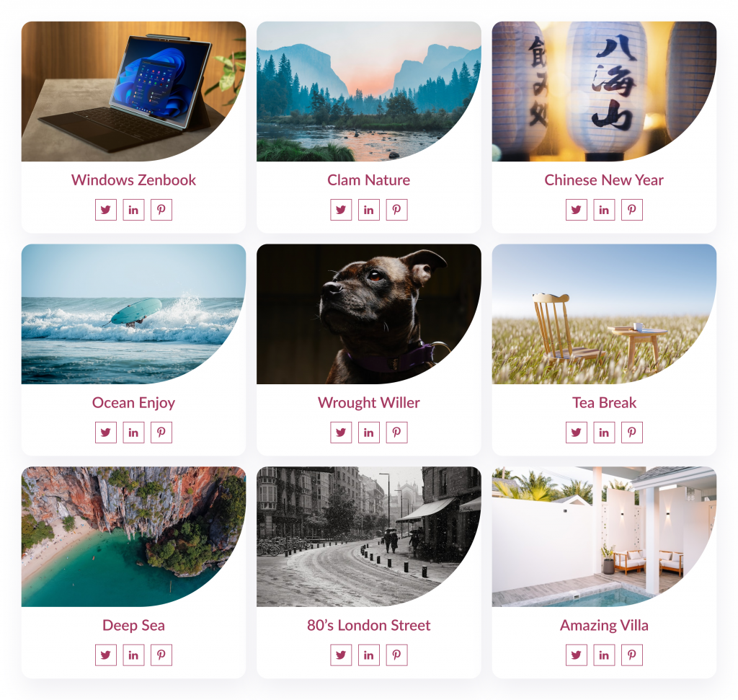Open the Windows Zenbook title link
Screen dimensions: 738x700
click(133, 180)
